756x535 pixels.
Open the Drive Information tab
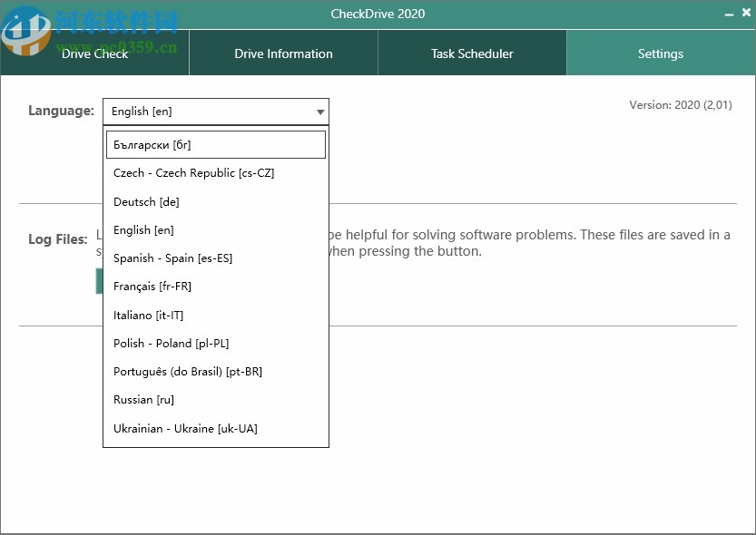[x=283, y=53]
